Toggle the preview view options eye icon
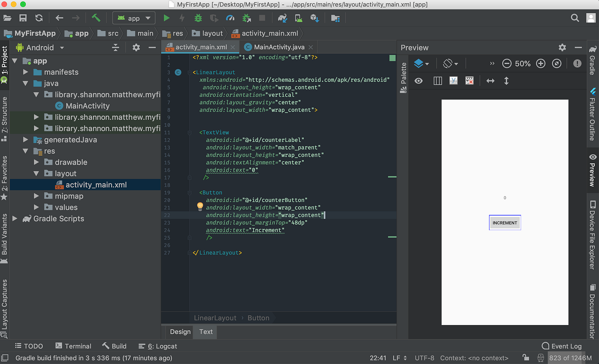The height and width of the screenshot is (364, 599). pos(418,80)
